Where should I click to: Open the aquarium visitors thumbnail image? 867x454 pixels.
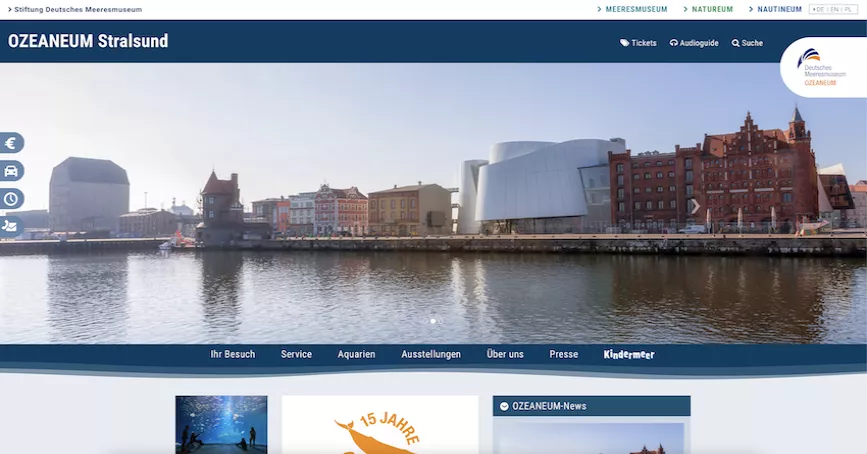[x=221, y=424]
